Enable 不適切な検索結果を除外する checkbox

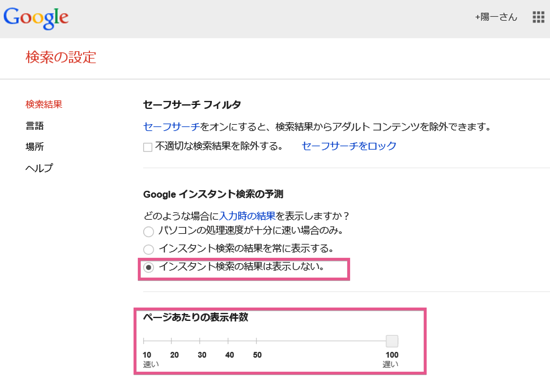point(148,147)
